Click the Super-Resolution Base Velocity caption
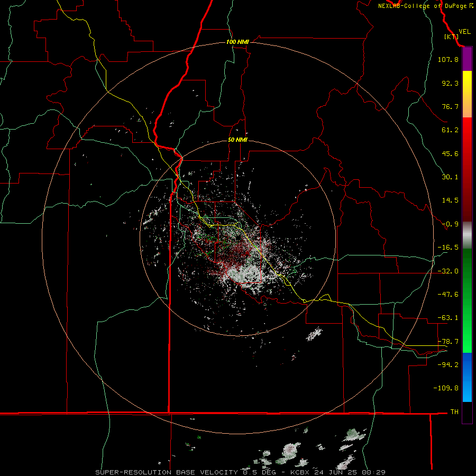Viewport: 476px width, 476px height. [x=241, y=472]
